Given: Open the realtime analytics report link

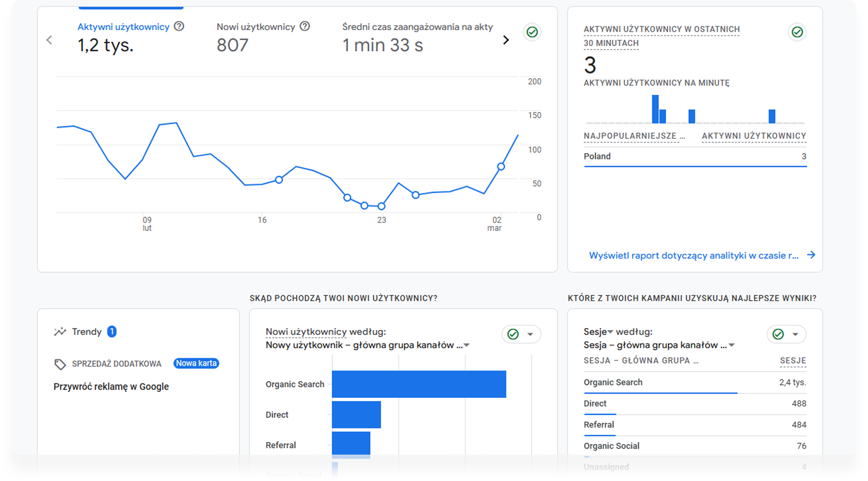Looking at the screenshot, I should [x=693, y=255].
